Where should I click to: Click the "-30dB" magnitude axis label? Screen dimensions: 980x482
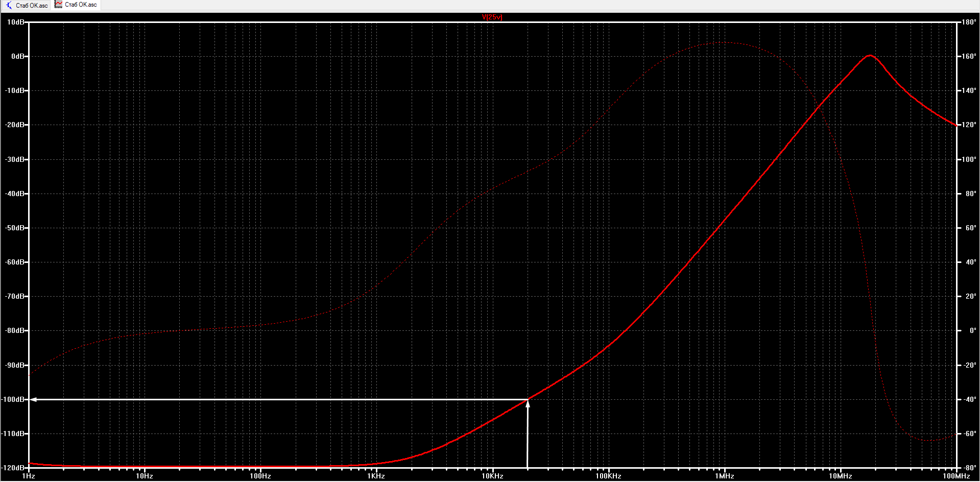14,159
